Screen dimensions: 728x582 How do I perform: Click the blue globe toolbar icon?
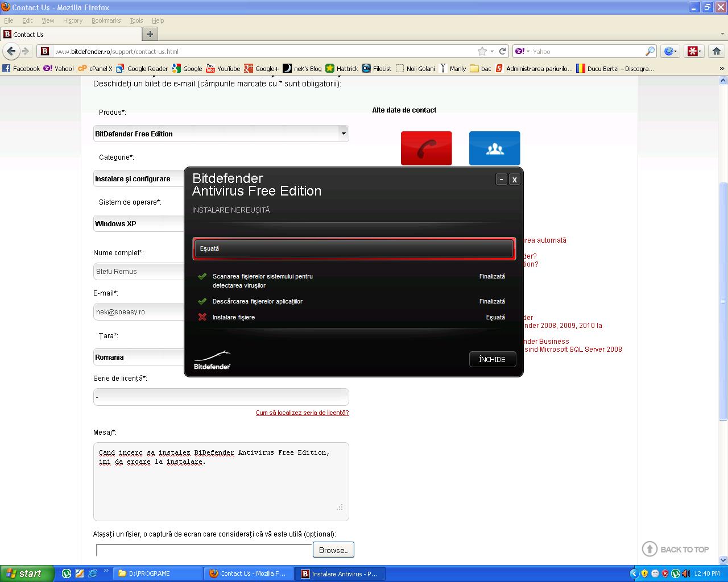tap(670, 51)
